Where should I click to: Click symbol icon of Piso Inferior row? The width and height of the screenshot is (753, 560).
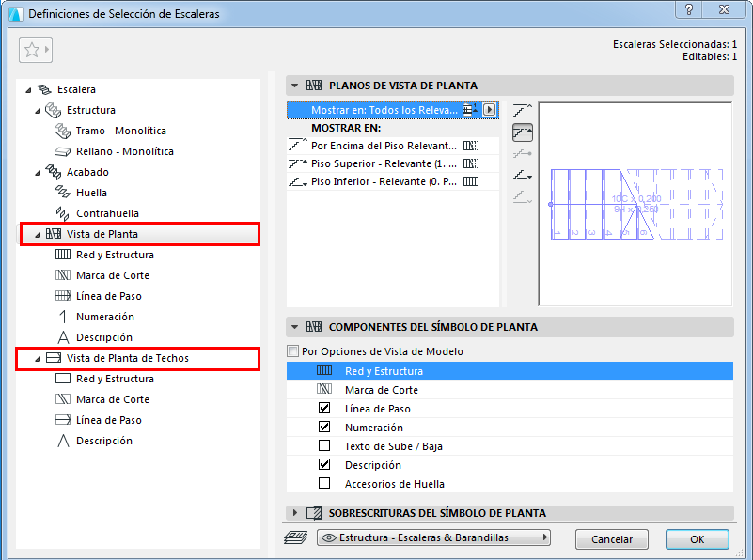coord(471,181)
